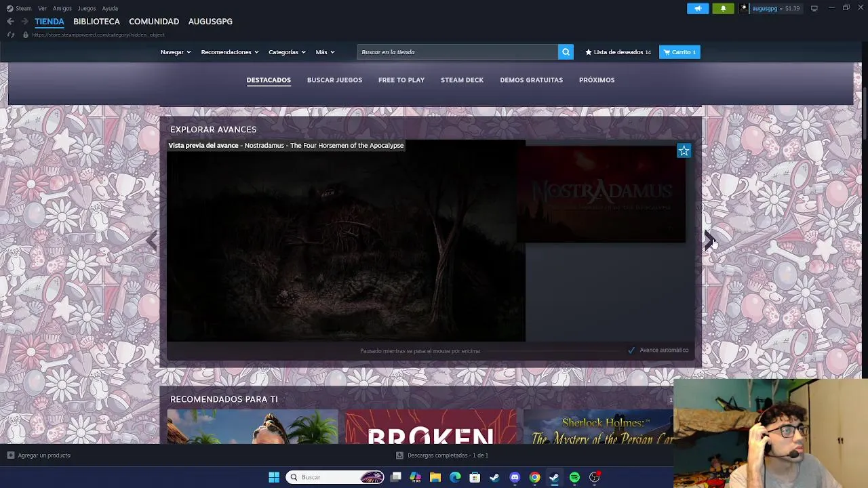Go to the TIENDA section
Viewport: 868px width, 488px height.
(50, 22)
